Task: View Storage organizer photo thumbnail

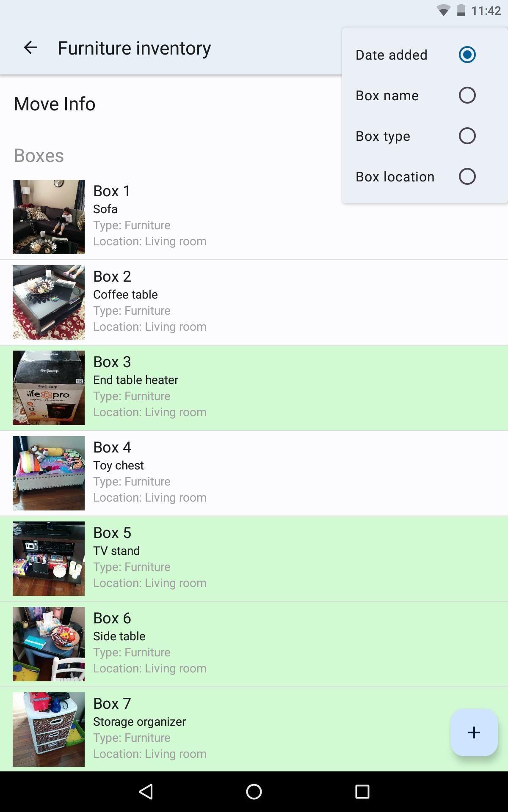Action: [x=49, y=730]
